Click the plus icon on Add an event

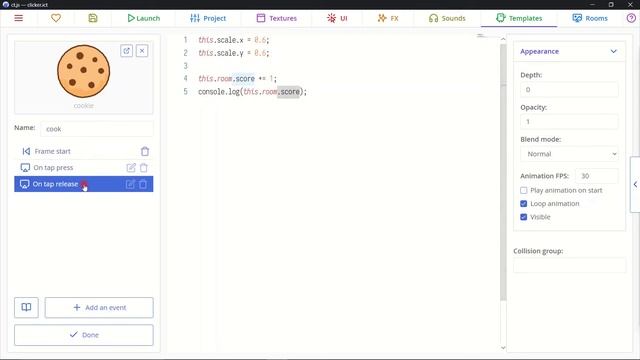pyautogui.click(x=77, y=307)
